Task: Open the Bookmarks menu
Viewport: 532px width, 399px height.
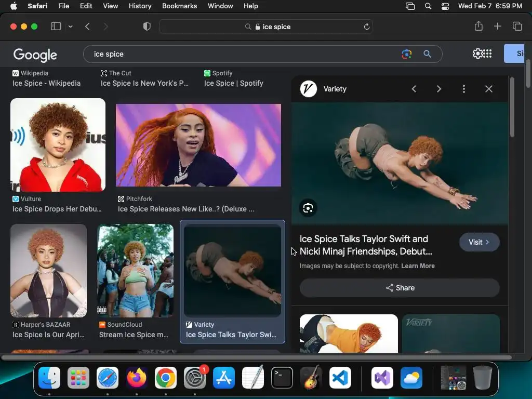Action: [x=179, y=6]
